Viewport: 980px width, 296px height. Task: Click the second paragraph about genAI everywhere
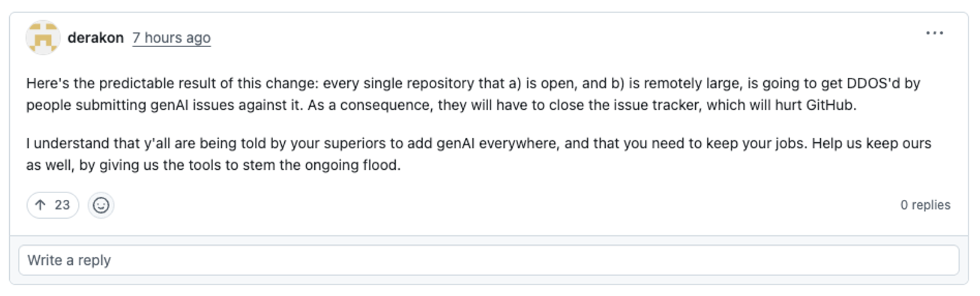coord(478,154)
